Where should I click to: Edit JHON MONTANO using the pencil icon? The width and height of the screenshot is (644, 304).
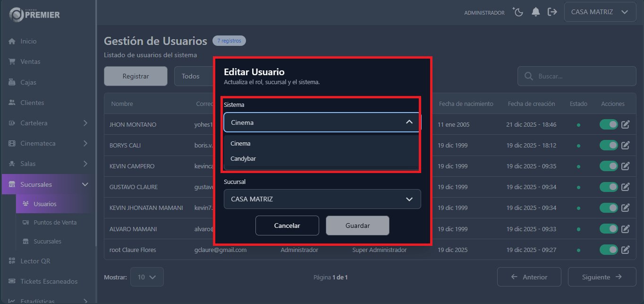[x=625, y=124]
